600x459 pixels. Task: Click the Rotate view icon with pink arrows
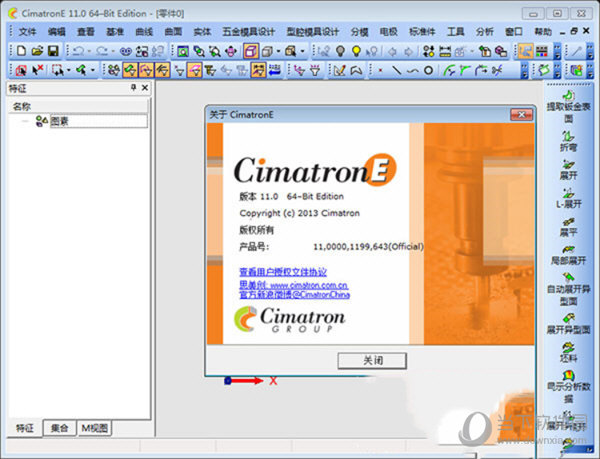pyautogui.click(x=231, y=51)
